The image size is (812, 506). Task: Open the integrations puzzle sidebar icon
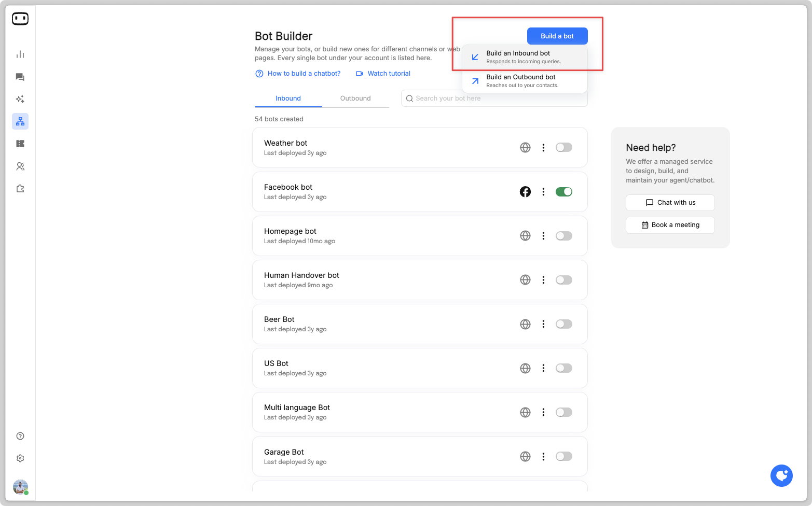tap(20, 189)
